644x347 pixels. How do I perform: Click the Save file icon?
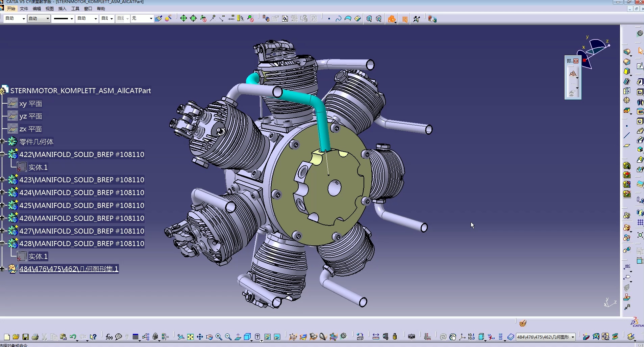coord(25,337)
